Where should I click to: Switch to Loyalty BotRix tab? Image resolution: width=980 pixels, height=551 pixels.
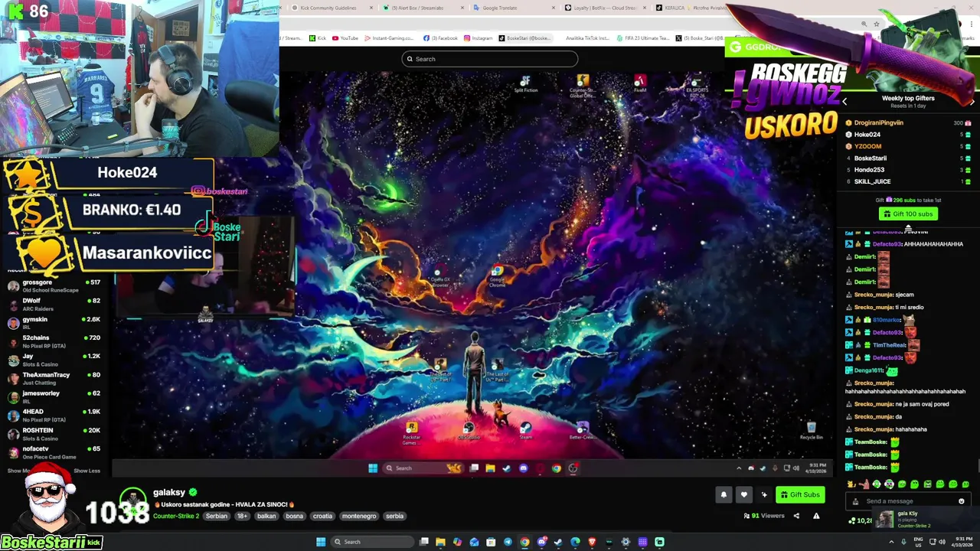605,8
